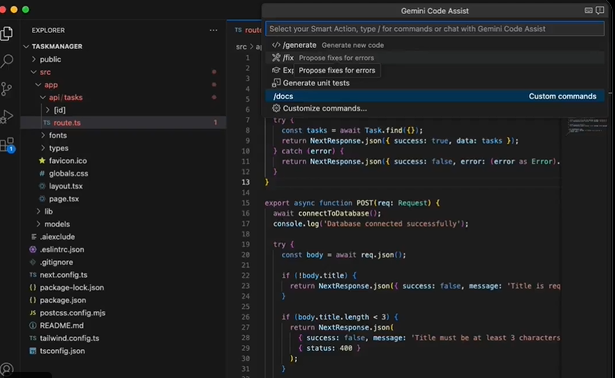Open the Source Control view icon
The width and height of the screenshot is (615, 378).
coord(7,89)
